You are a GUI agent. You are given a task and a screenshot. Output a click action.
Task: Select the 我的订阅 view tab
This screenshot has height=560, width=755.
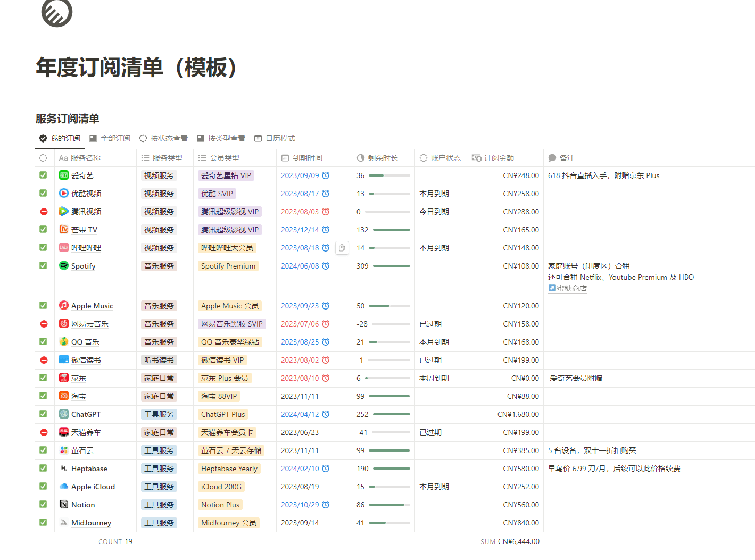60,138
